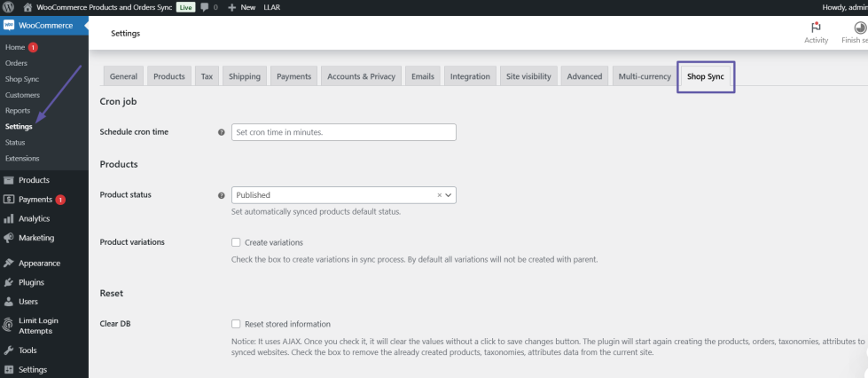This screenshot has width=868, height=378.
Task: Click the cron time input field
Action: coord(342,132)
